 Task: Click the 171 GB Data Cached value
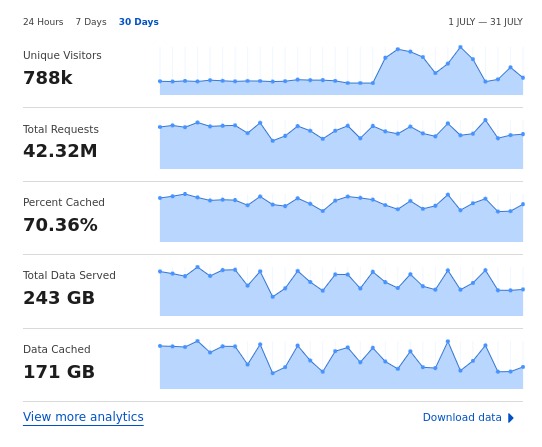[x=59, y=372]
